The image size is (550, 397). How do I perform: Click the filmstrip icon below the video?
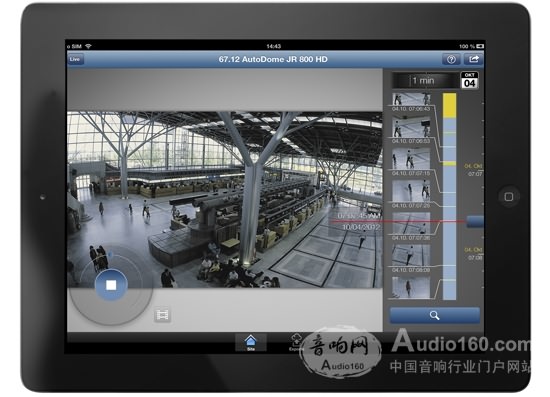162,315
